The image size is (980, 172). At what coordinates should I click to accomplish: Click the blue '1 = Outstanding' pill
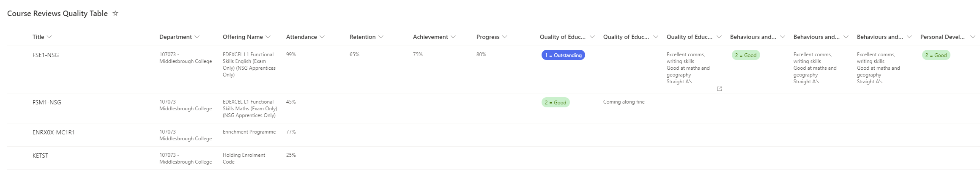pyautogui.click(x=563, y=55)
